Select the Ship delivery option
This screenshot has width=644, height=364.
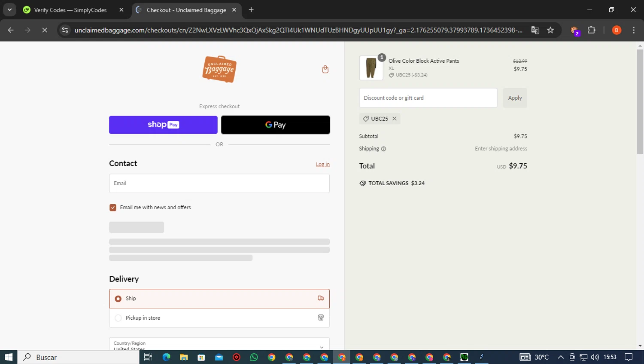pyautogui.click(x=219, y=299)
